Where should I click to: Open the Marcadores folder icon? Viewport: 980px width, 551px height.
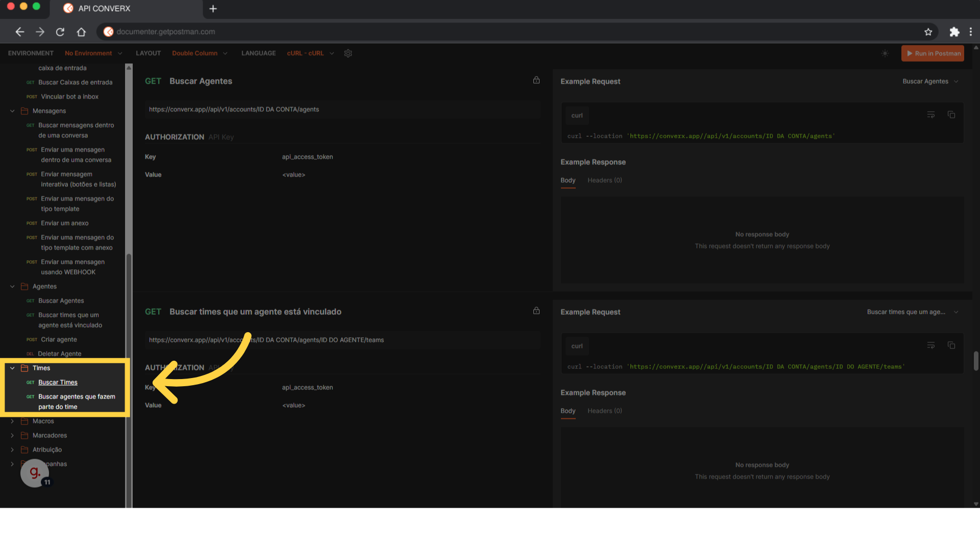24,435
